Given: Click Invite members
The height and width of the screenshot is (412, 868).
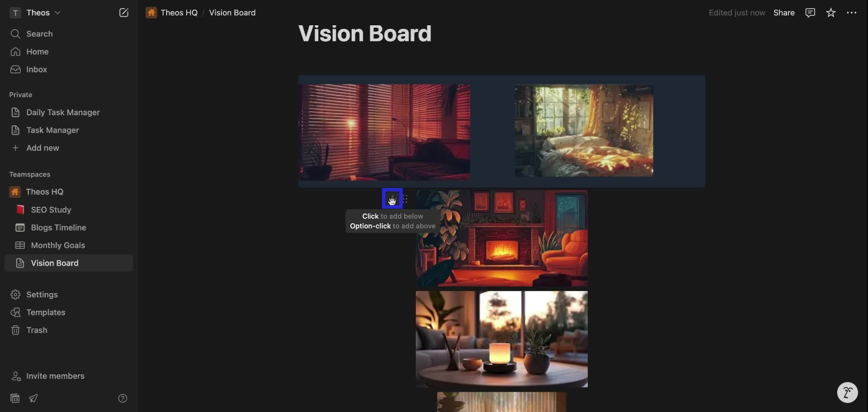Looking at the screenshot, I should pyautogui.click(x=55, y=376).
